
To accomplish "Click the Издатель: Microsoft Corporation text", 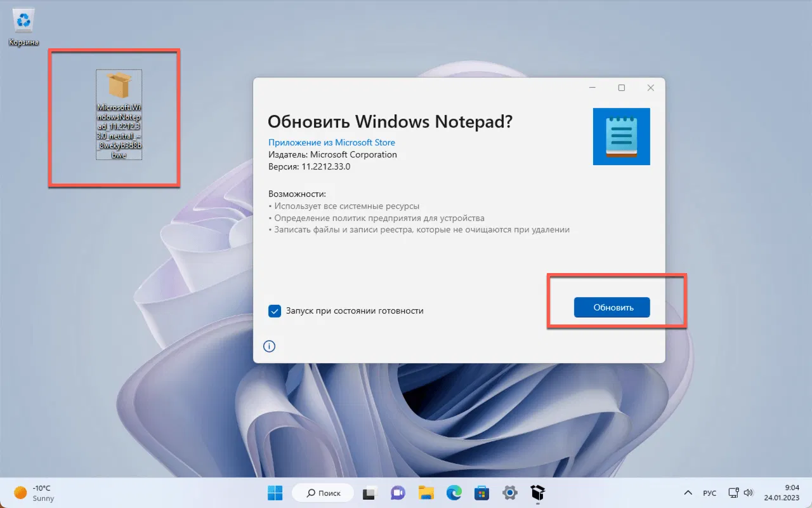I will [332, 154].
